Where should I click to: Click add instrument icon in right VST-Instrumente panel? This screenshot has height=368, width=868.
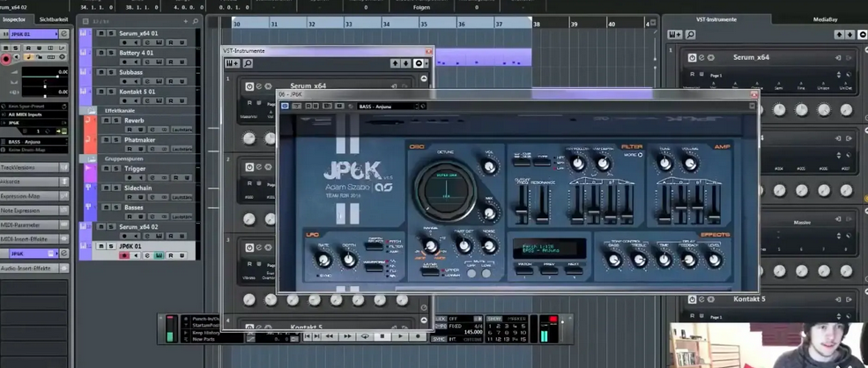675,34
